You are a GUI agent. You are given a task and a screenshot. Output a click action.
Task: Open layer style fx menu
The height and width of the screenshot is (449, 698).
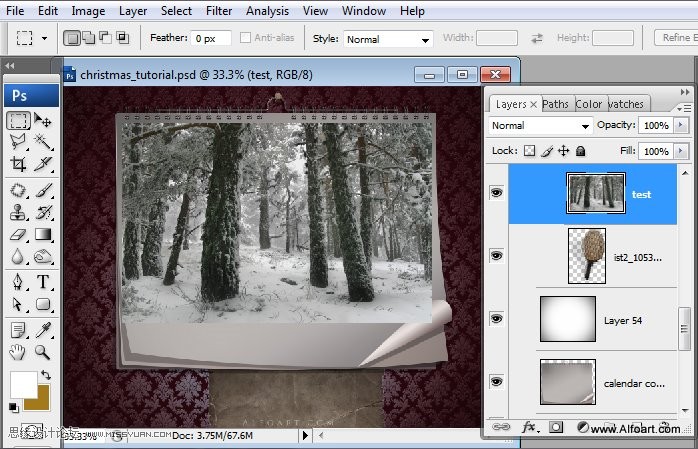coord(529,427)
